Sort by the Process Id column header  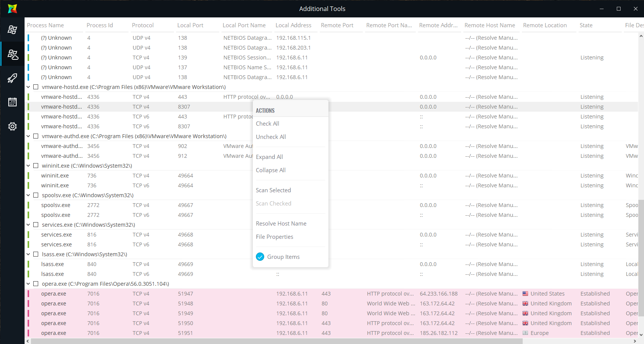[100, 25]
